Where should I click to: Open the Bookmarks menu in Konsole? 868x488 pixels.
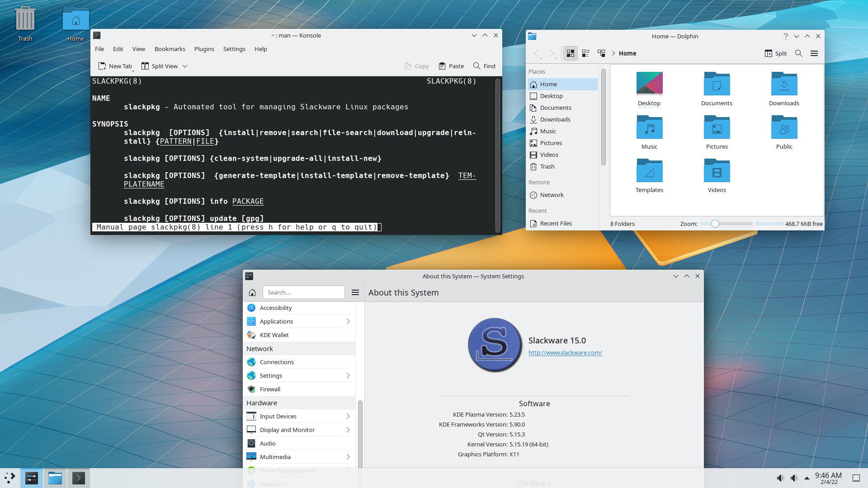click(170, 49)
